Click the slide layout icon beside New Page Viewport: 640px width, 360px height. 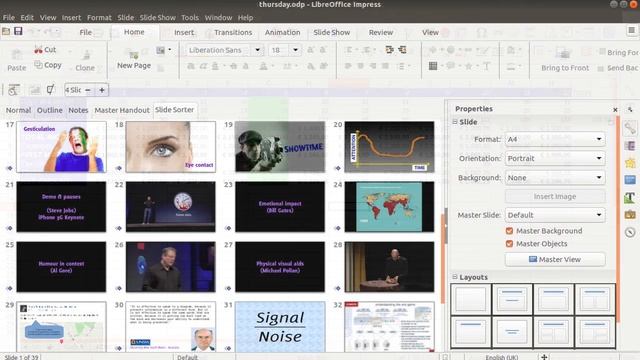point(160,50)
